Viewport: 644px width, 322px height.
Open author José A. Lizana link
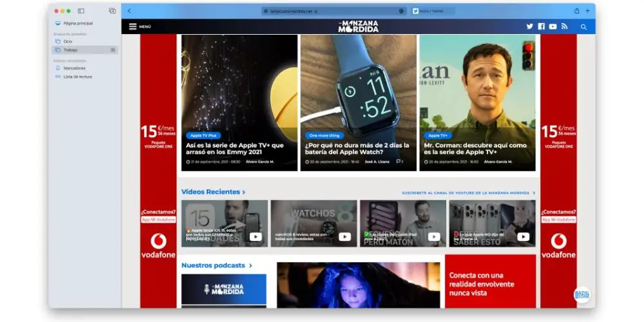click(x=377, y=162)
